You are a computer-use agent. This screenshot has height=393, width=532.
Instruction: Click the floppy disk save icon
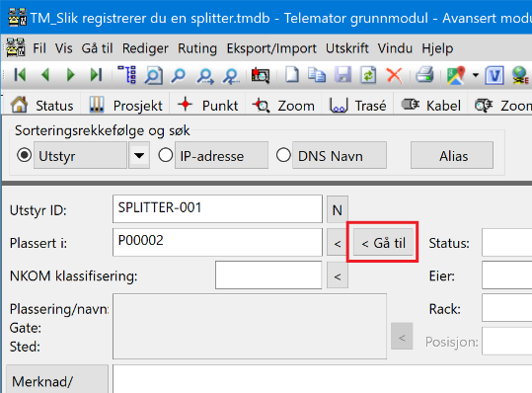[342, 75]
